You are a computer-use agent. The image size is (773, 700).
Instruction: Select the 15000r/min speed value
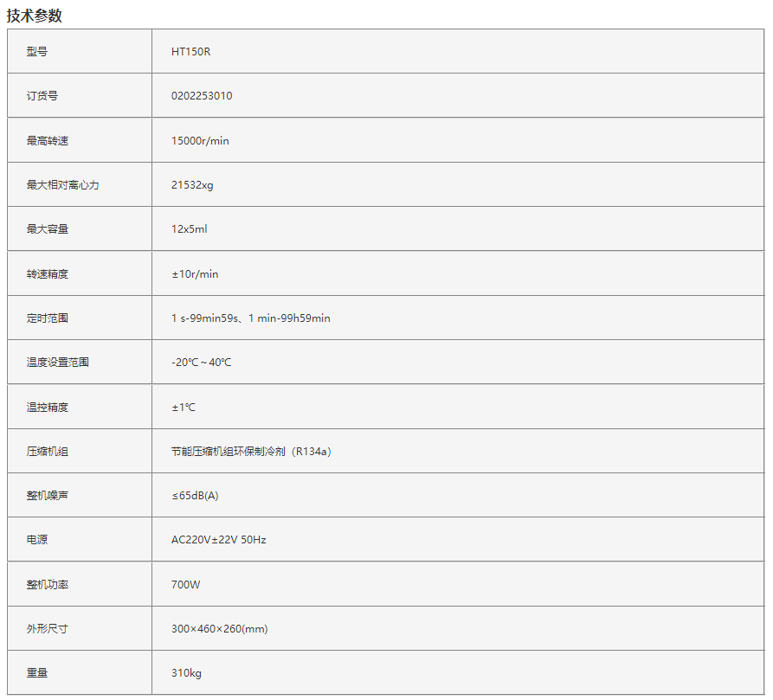pyautogui.click(x=200, y=141)
